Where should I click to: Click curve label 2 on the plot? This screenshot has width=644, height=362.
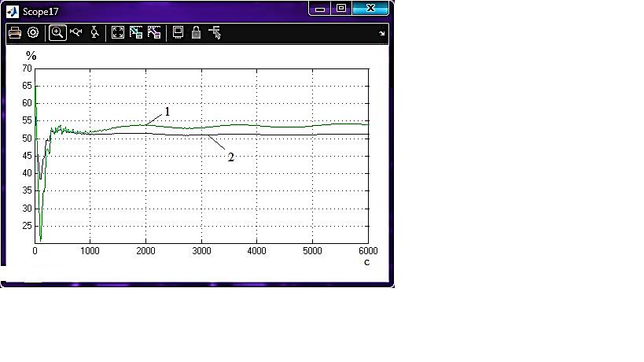coord(231,157)
